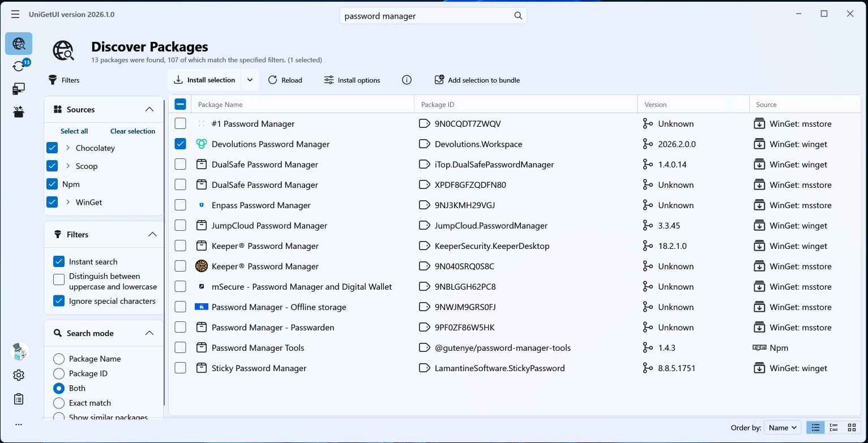Check the #1 Password Manager row checkbox

coord(180,124)
